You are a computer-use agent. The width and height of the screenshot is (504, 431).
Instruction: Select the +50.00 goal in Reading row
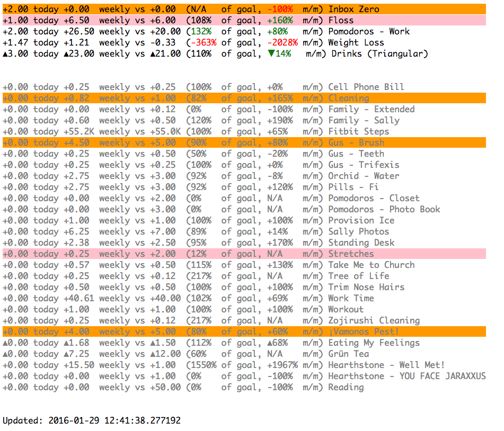click(x=165, y=388)
